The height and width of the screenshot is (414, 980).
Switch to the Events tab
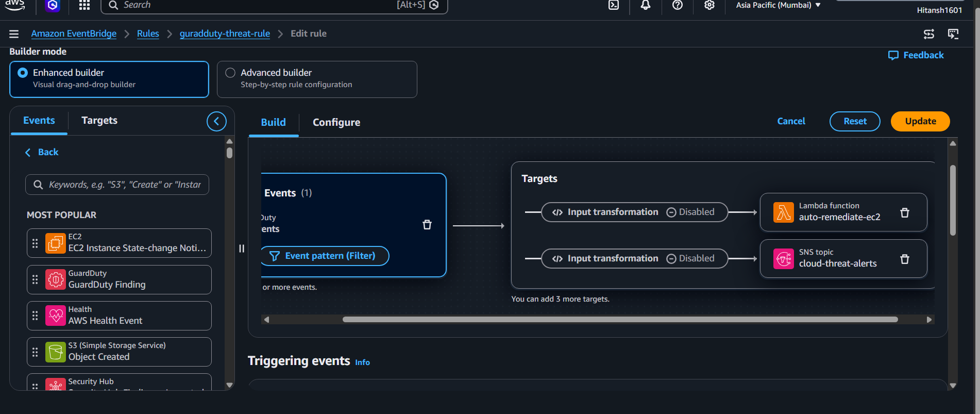tap(39, 121)
